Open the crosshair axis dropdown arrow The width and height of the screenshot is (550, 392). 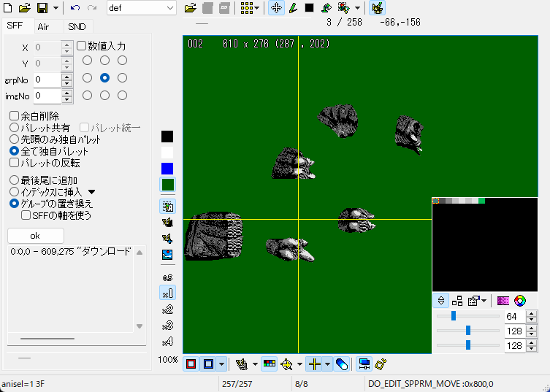point(327,364)
